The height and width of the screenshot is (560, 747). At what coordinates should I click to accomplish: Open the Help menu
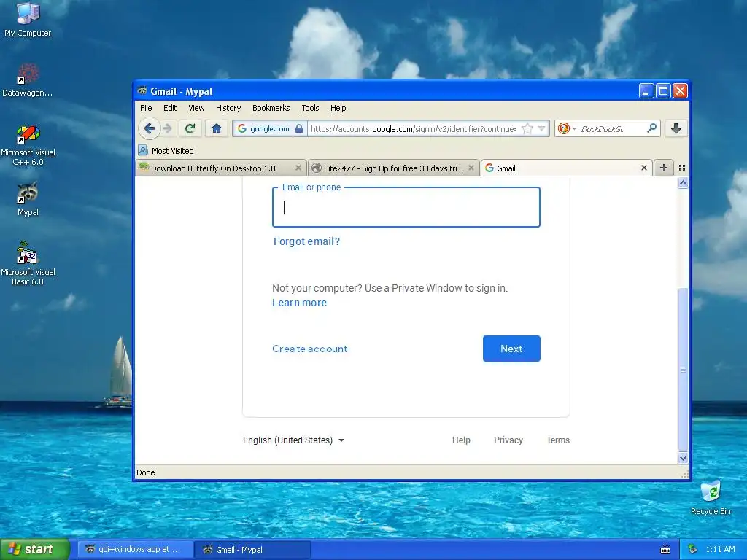point(338,108)
